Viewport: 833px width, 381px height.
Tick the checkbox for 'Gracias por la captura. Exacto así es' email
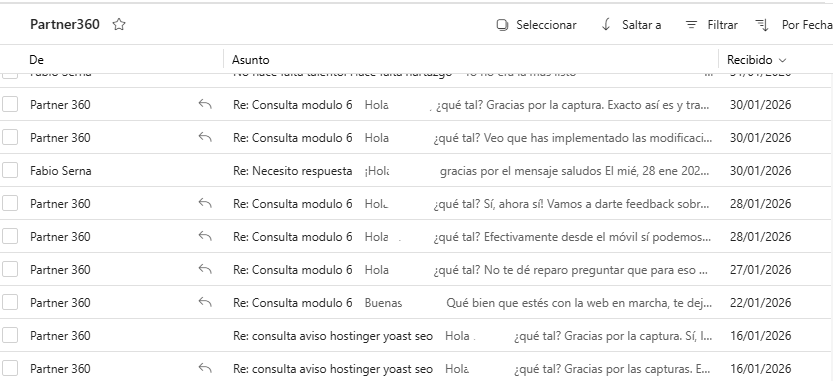[10, 105]
